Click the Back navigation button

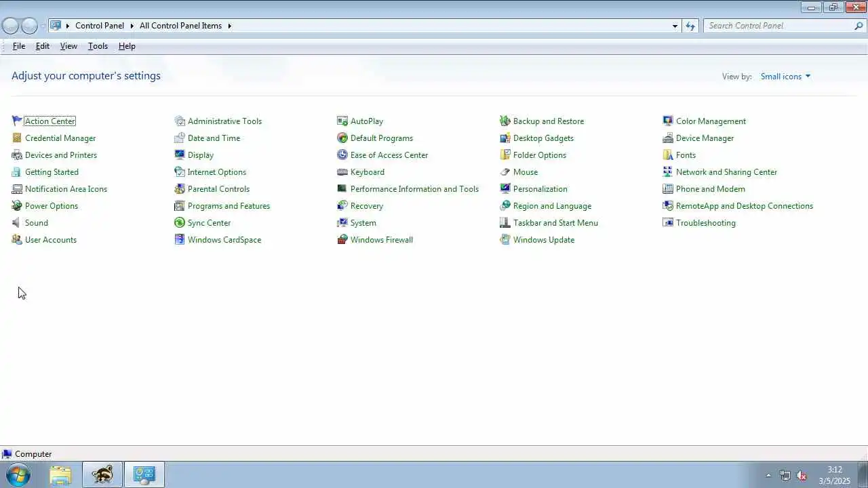pyautogui.click(x=10, y=26)
